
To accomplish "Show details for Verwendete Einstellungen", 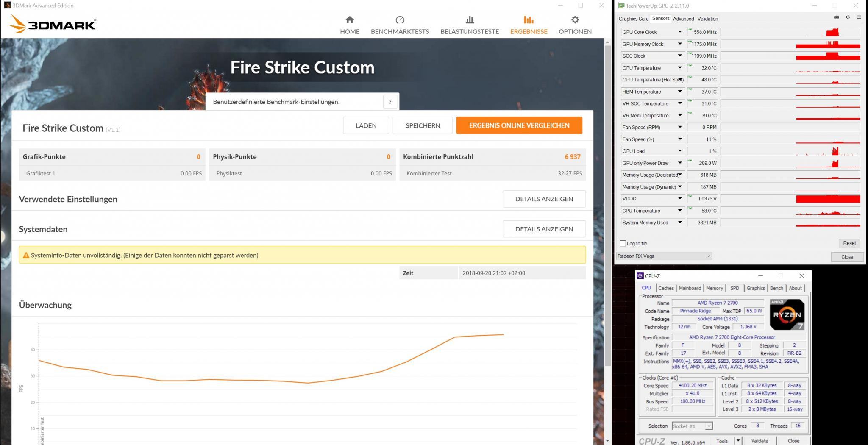I will point(544,199).
